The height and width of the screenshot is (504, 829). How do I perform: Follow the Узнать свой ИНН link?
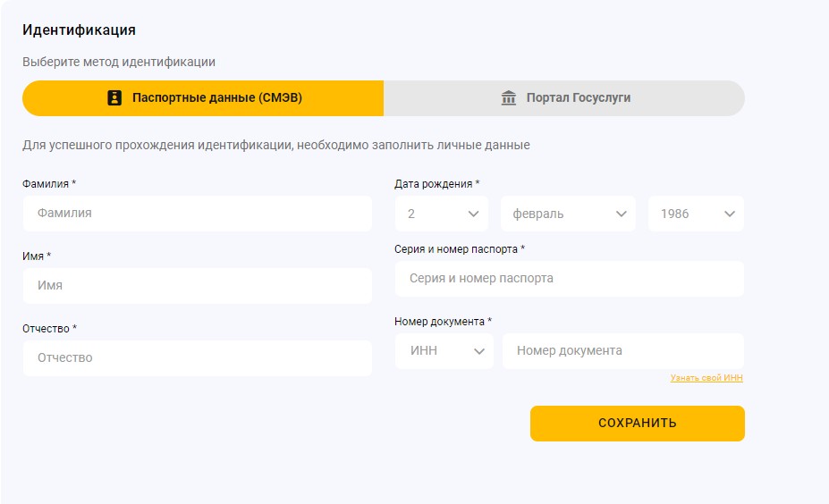[706, 378]
